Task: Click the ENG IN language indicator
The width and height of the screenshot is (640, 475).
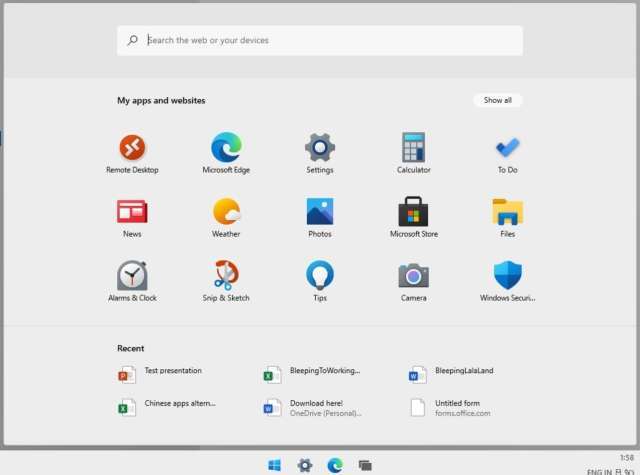Action: coord(599,471)
